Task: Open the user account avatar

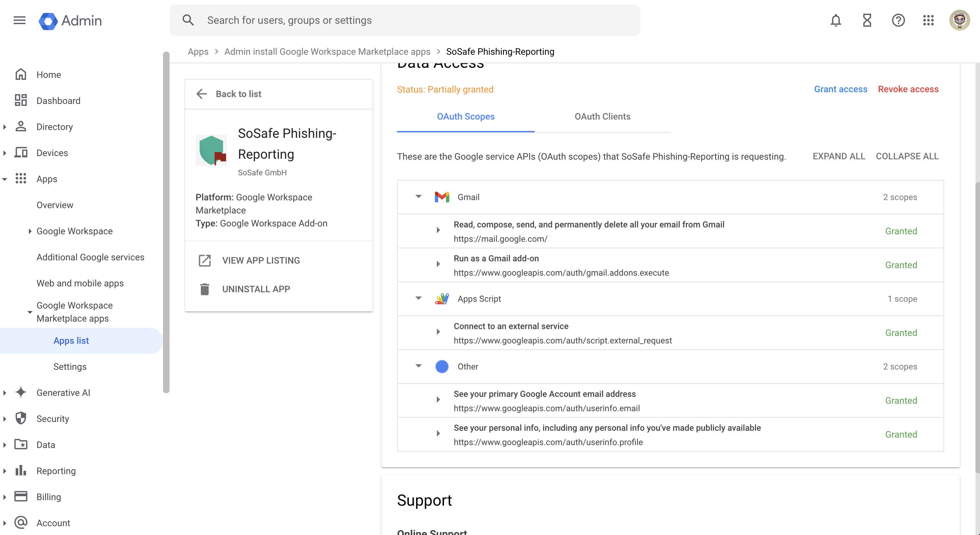Action: [959, 20]
